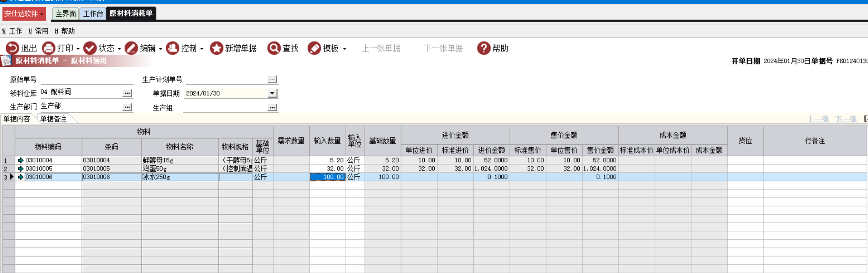The height and width of the screenshot is (273, 868).
Task: Open the 安仕达软件 dropdown menu
Action: (24, 14)
